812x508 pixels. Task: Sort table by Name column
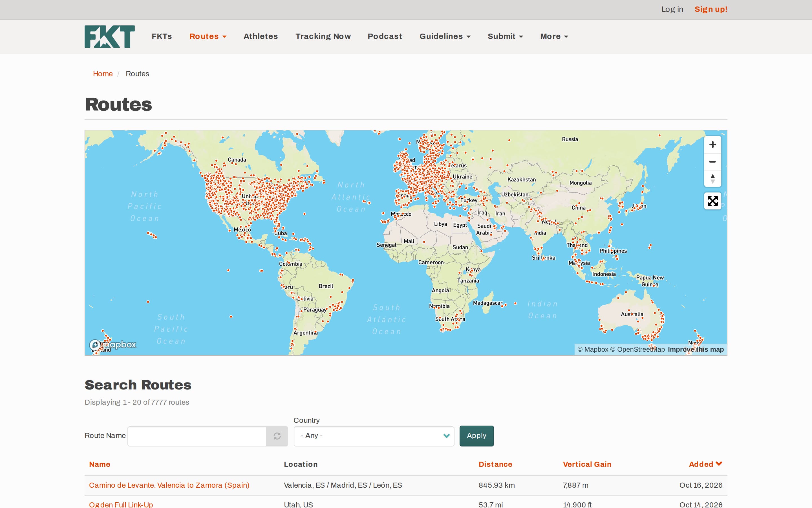pyautogui.click(x=100, y=464)
